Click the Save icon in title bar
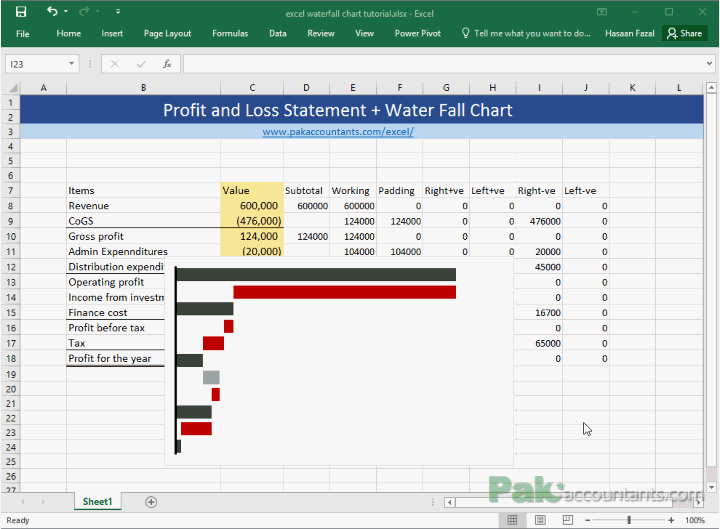The image size is (720, 529). click(x=21, y=11)
